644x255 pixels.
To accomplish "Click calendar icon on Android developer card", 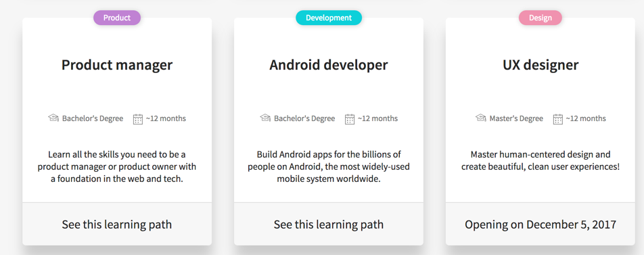I will pos(350,119).
